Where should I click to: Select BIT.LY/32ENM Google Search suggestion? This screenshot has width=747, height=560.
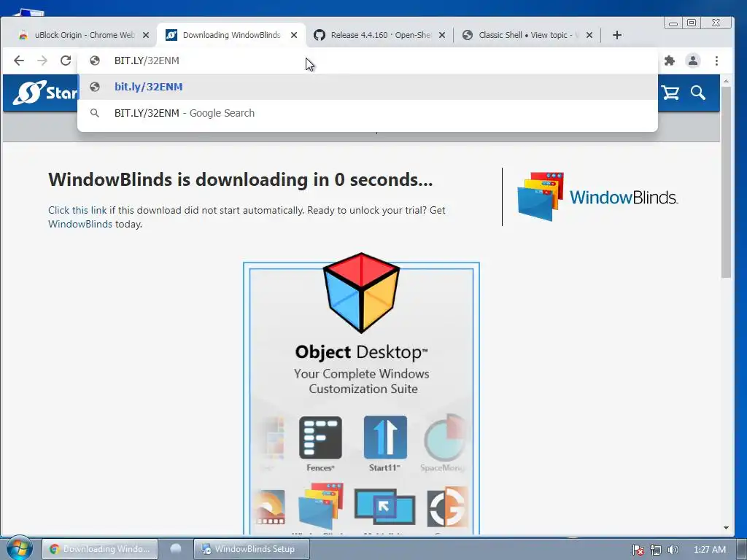click(x=368, y=113)
